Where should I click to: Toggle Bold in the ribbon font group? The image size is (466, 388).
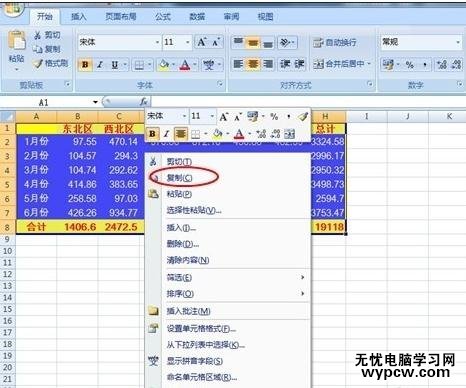tap(85, 65)
